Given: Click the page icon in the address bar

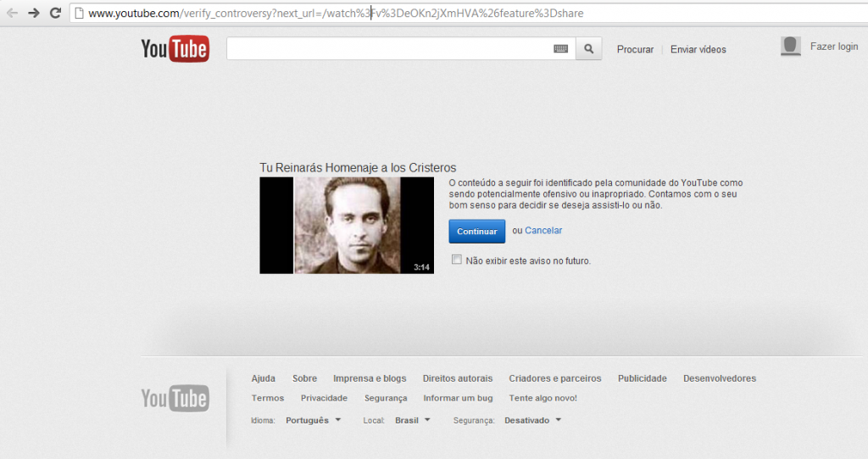Looking at the screenshot, I should [79, 14].
